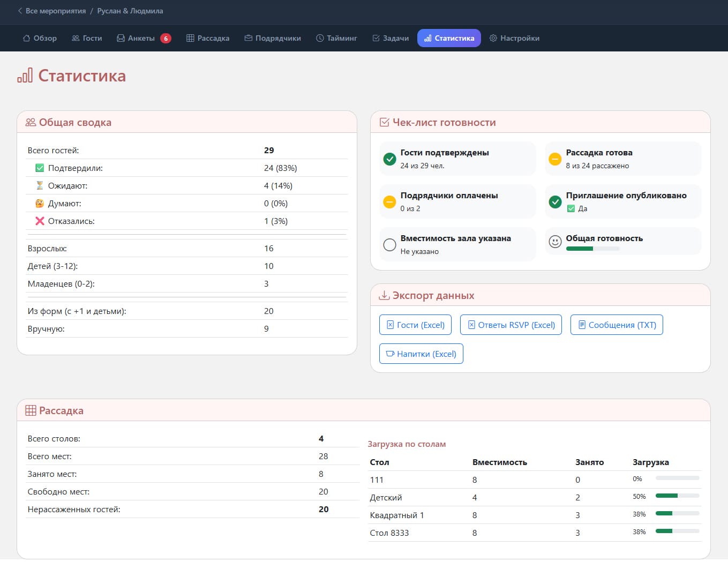Image resolution: width=728 pixels, height=569 pixels.
Task: Click the green check icon for Приглашение опубликовано
Action: [x=556, y=201]
